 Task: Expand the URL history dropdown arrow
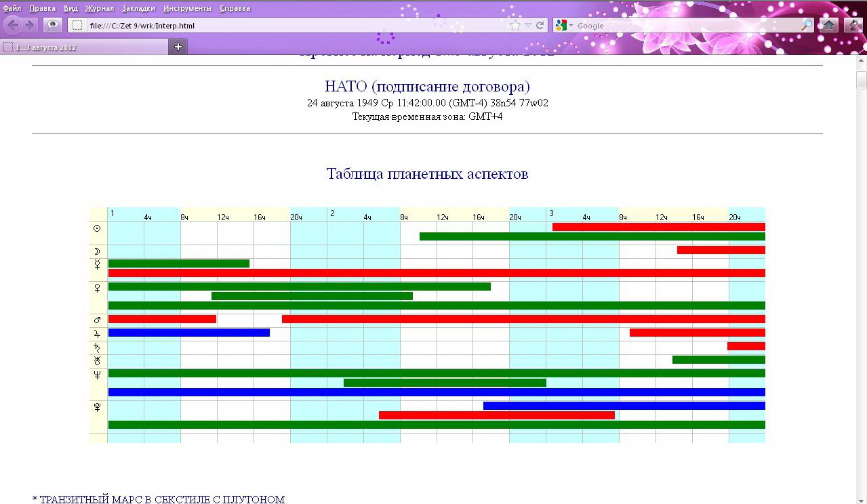(528, 26)
